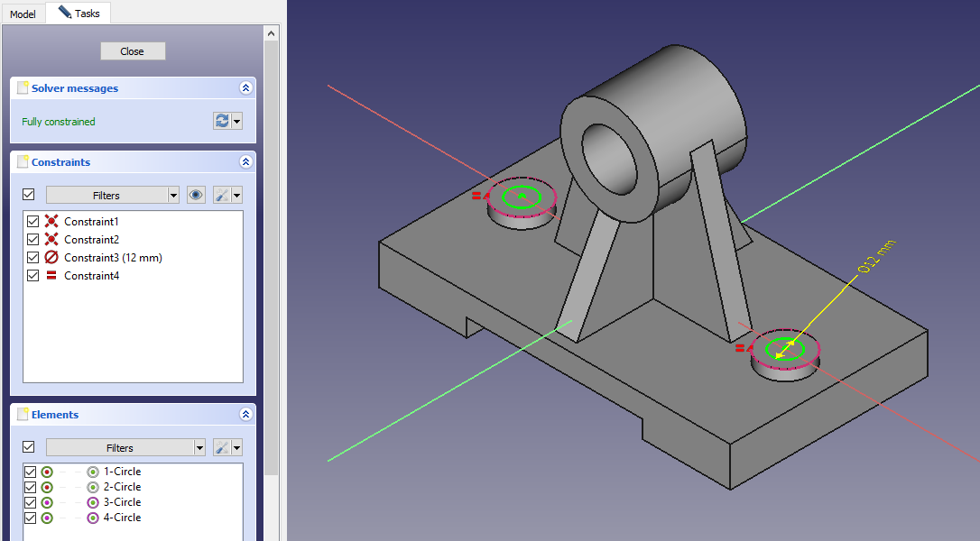Uncheck the Constraint2 checkbox
Image resolution: width=980 pixels, height=541 pixels.
pos(33,240)
